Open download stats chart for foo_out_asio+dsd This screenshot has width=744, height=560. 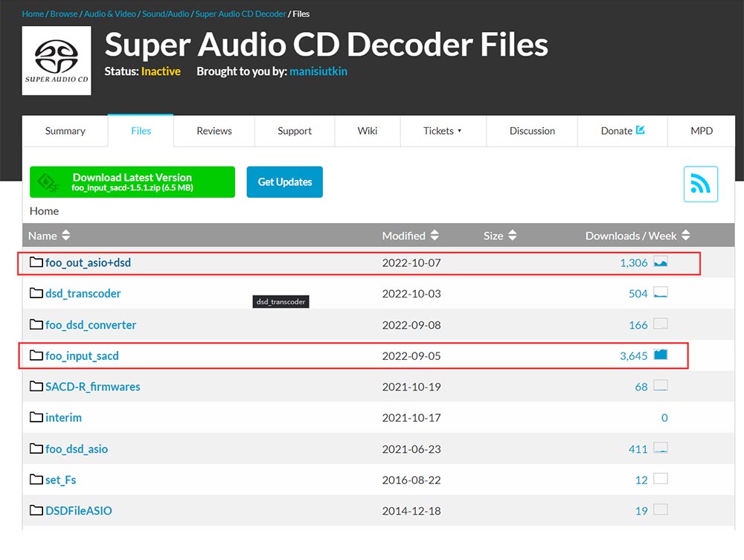click(x=661, y=262)
